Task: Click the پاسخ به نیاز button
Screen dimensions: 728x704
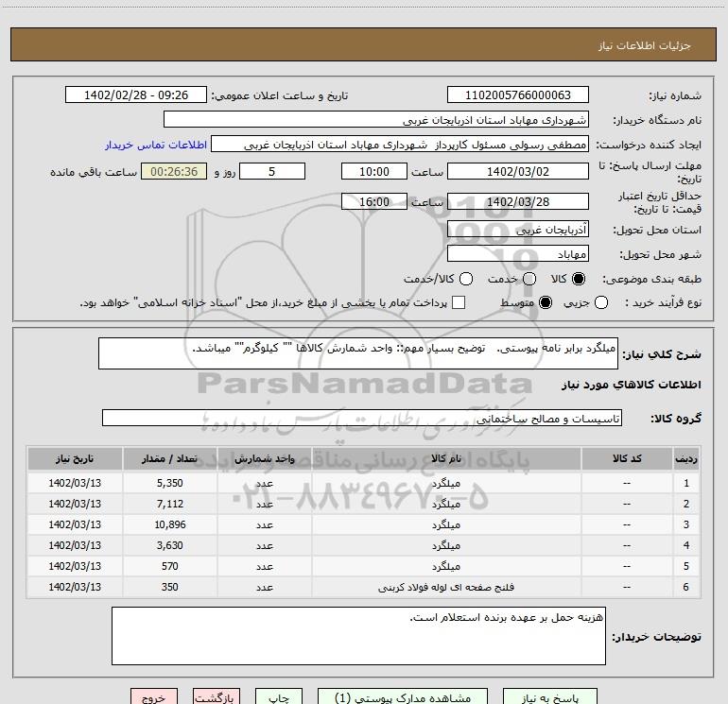Action: tap(549, 696)
